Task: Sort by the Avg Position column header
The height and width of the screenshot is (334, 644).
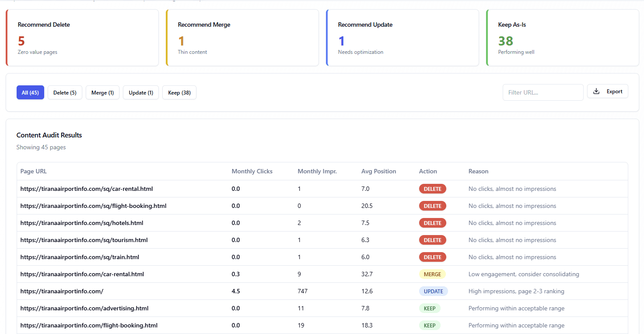Action: coord(378,172)
